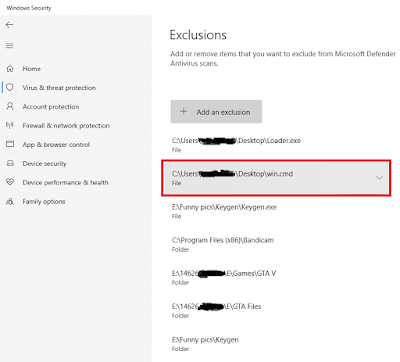Click the back arrow icon
Image resolution: width=400 pixels, height=362 pixels.
coord(10,25)
